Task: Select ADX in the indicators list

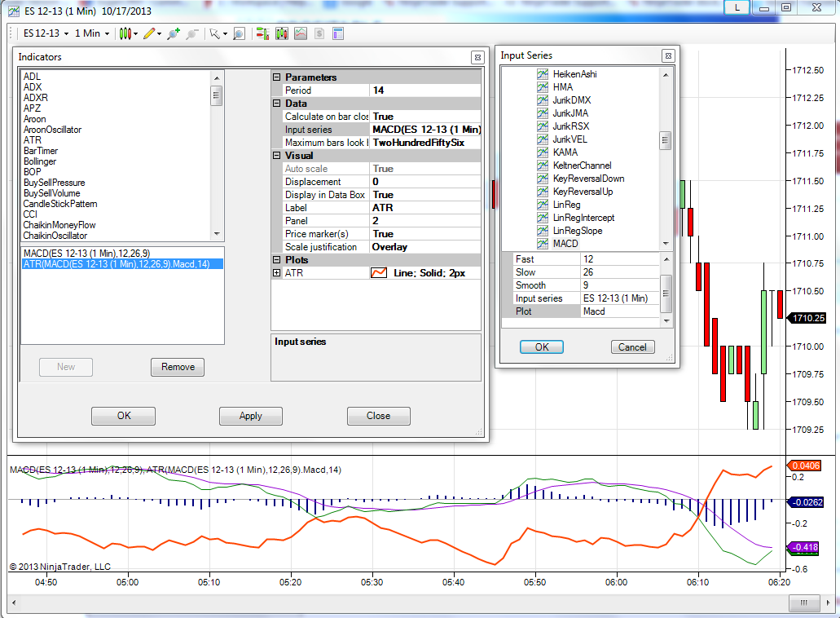Action: pos(33,87)
